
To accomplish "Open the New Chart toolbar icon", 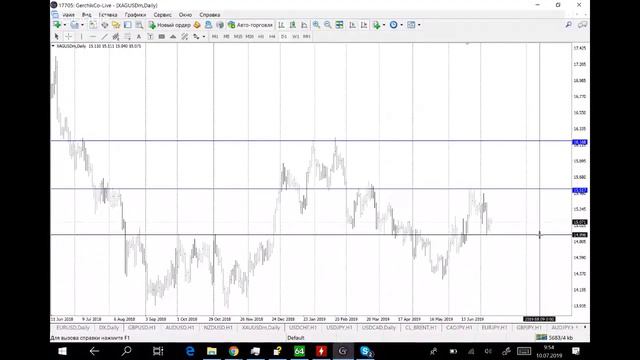I will pos(57,25).
